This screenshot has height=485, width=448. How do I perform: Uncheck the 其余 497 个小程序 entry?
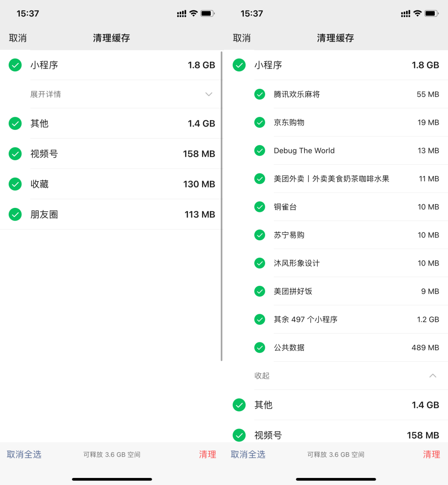pyautogui.click(x=260, y=319)
